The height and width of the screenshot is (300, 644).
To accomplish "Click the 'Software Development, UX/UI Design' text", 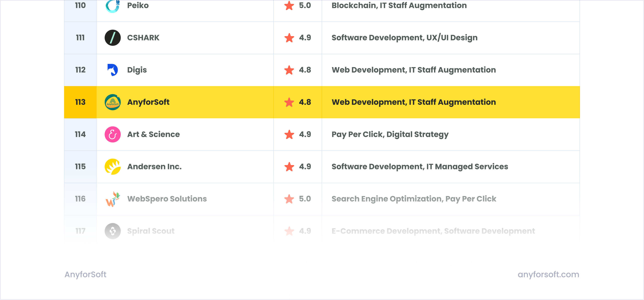I will (404, 38).
